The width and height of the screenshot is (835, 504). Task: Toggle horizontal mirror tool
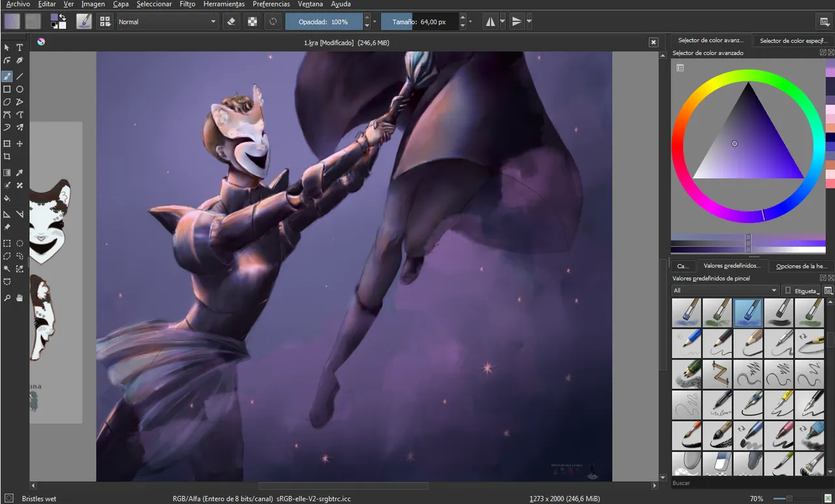[x=491, y=22]
